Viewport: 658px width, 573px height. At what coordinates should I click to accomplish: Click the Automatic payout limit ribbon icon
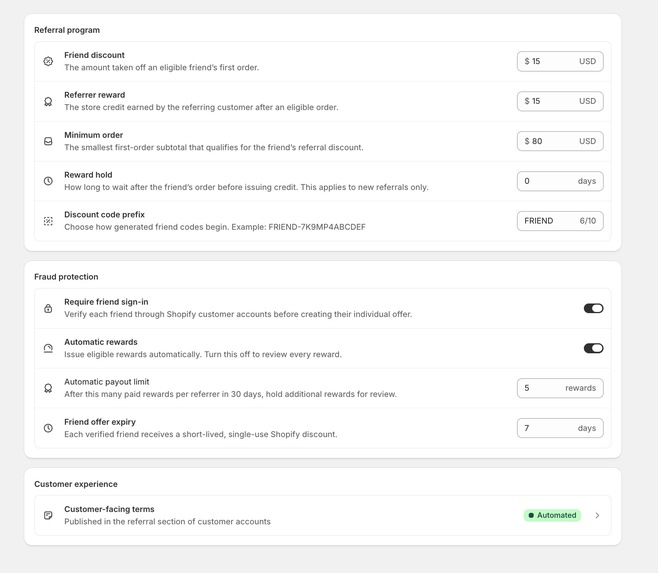pyautogui.click(x=48, y=388)
